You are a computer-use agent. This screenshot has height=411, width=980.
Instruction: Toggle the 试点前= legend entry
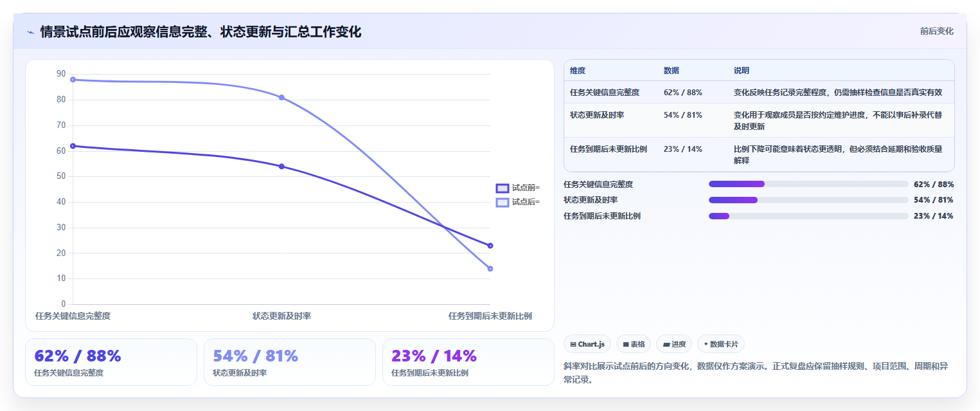[x=517, y=188]
